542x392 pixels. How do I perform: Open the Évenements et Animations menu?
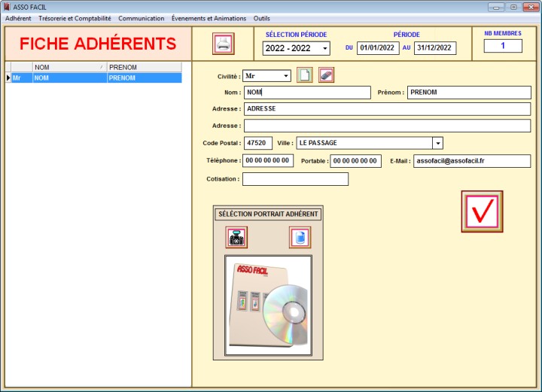pyautogui.click(x=209, y=18)
